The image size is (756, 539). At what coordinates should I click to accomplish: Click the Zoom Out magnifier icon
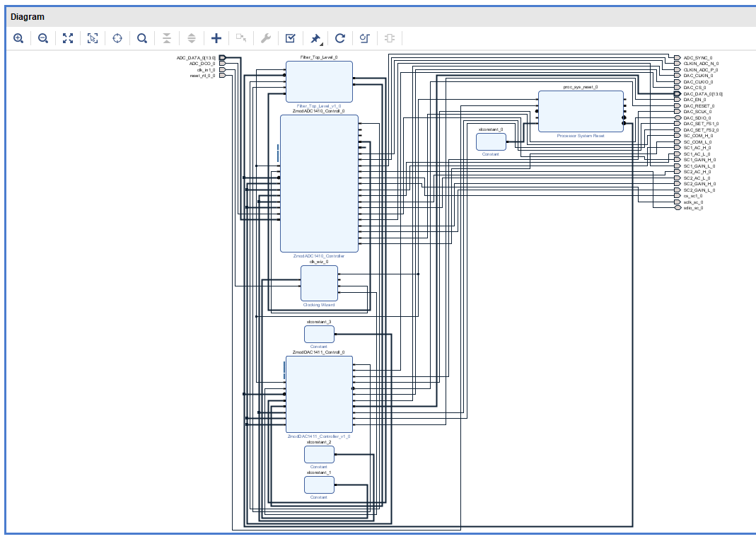(x=43, y=38)
